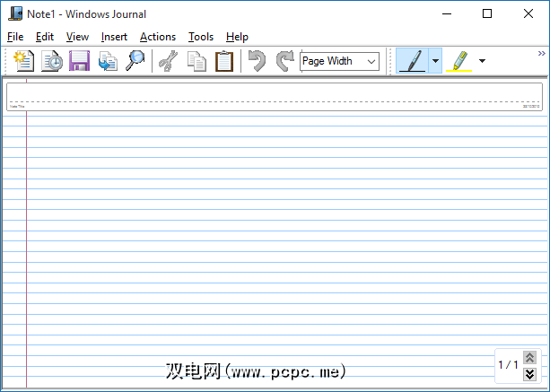Open the Help menu

(x=237, y=37)
